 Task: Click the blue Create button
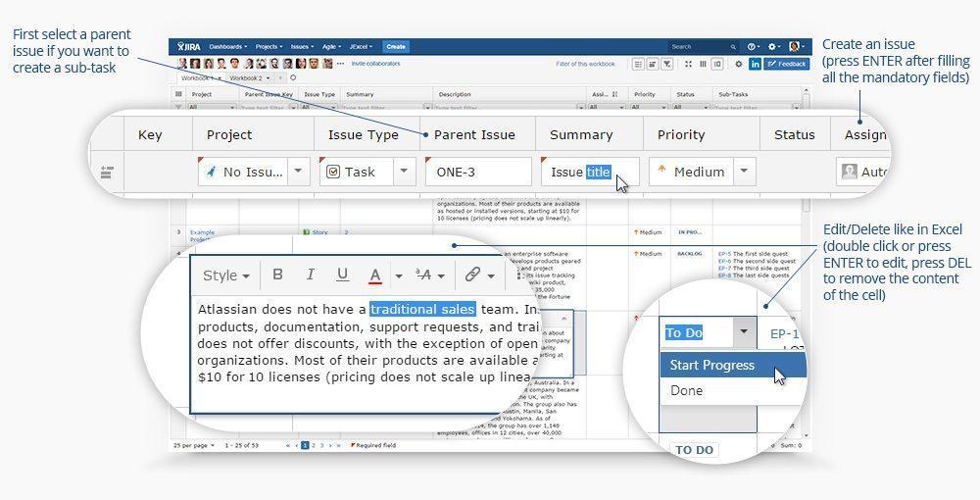pos(396,47)
